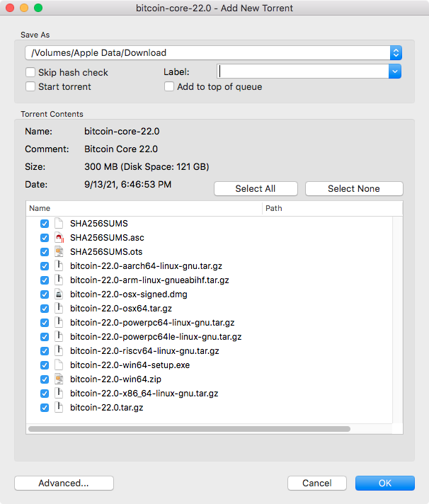Image resolution: width=429 pixels, height=504 pixels.
Task: Click the horizontal scrollbar of file list
Action: 189,429
